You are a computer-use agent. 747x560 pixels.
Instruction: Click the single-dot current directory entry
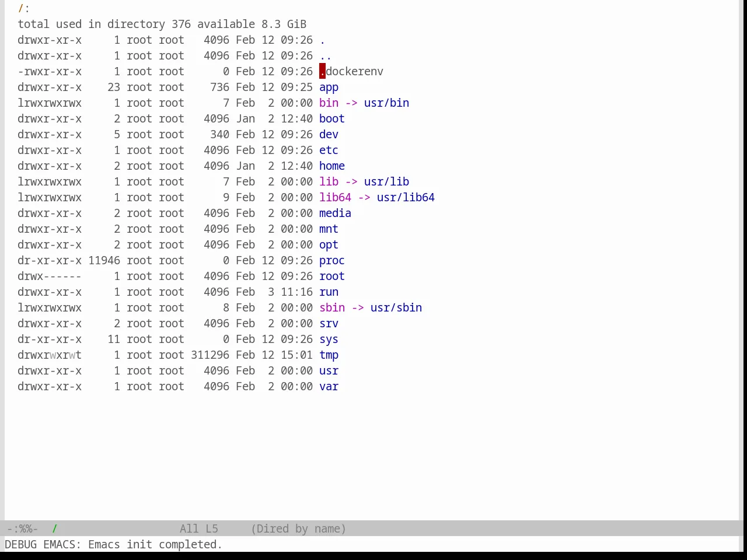click(322, 40)
